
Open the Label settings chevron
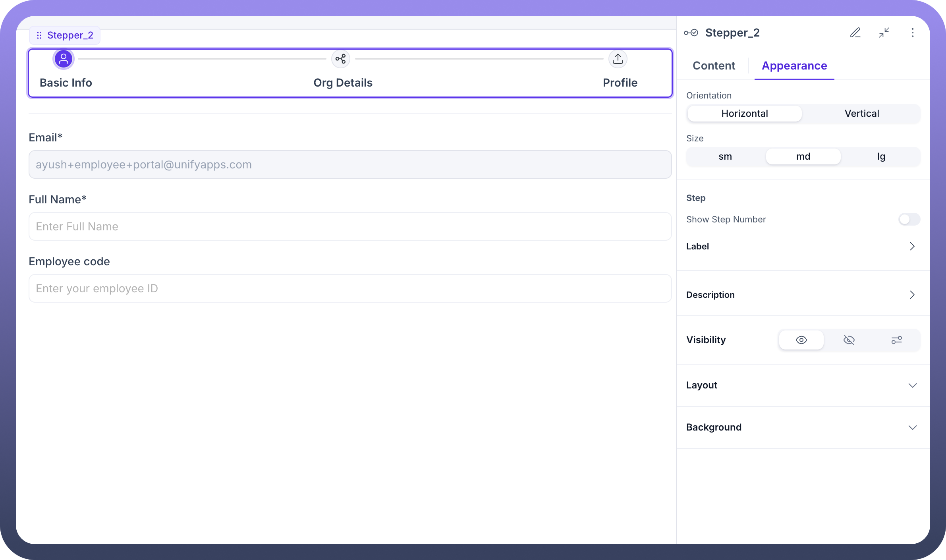coord(912,246)
